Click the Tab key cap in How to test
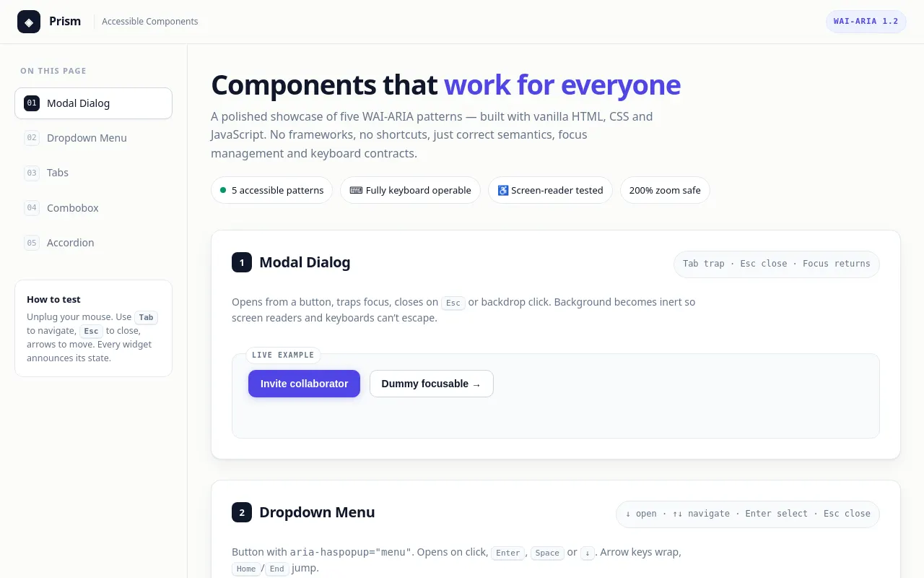 (x=147, y=317)
